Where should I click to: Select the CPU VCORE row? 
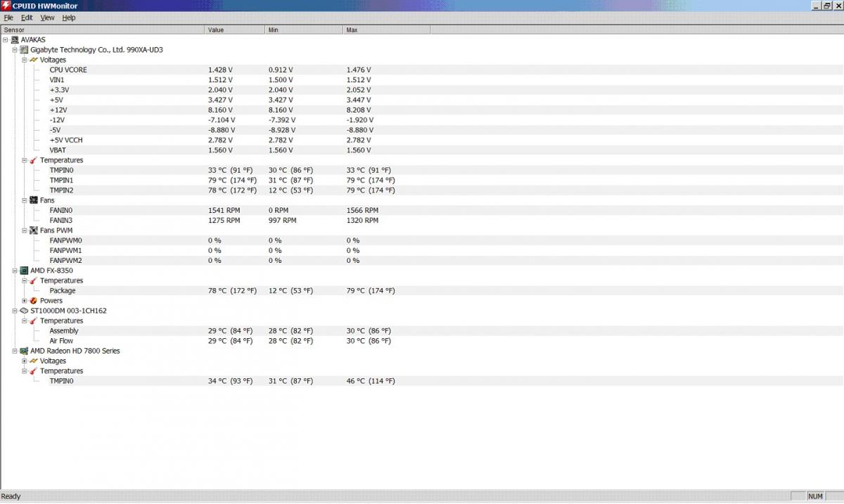pyautogui.click(x=422, y=70)
